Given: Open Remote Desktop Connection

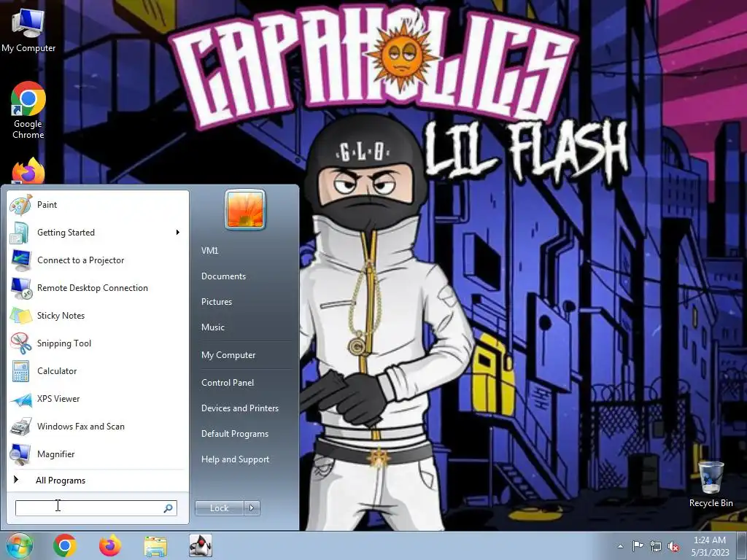Looking at the screenshot, I should point(98,287).
